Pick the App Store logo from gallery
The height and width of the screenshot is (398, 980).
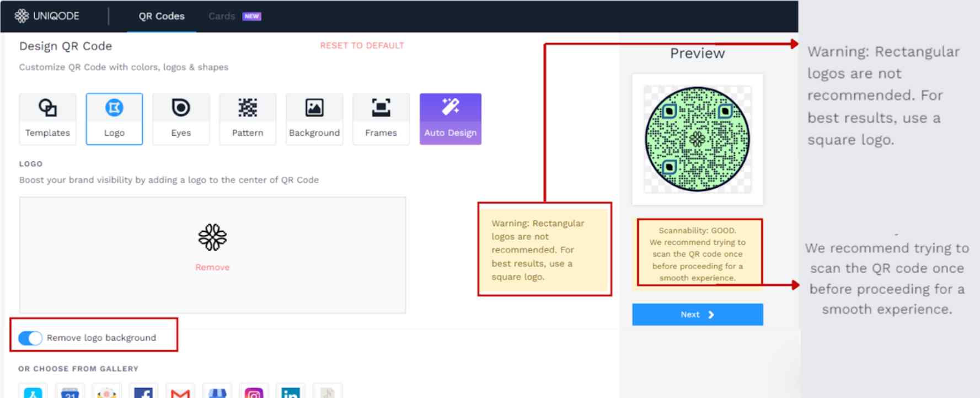point(33,391)
